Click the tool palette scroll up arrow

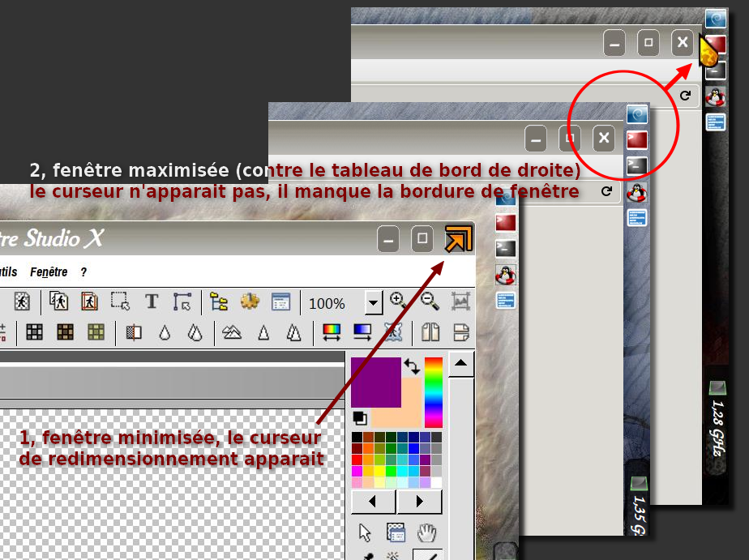pyautogui.click(x=461, y=364)
